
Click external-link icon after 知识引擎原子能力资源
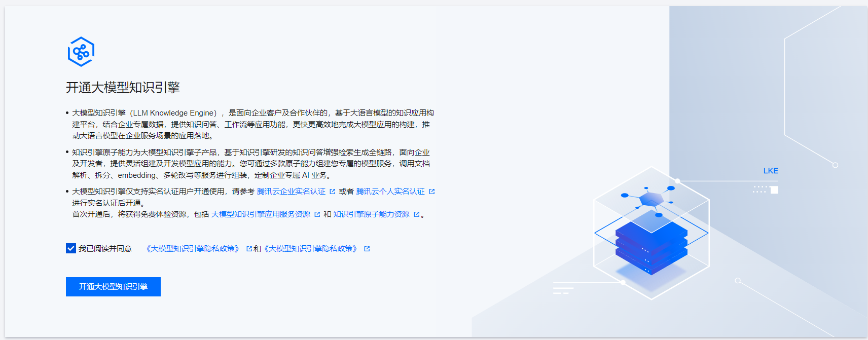(417, 214)
